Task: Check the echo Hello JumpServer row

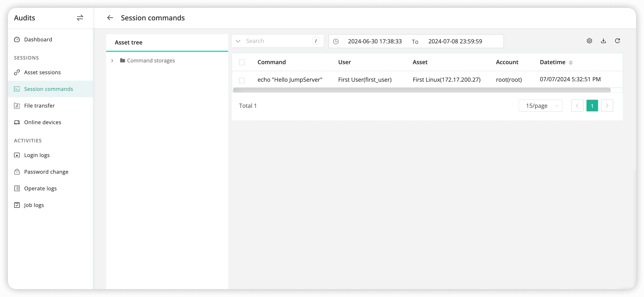Action: pyautogui.click(x=242, y=80)
